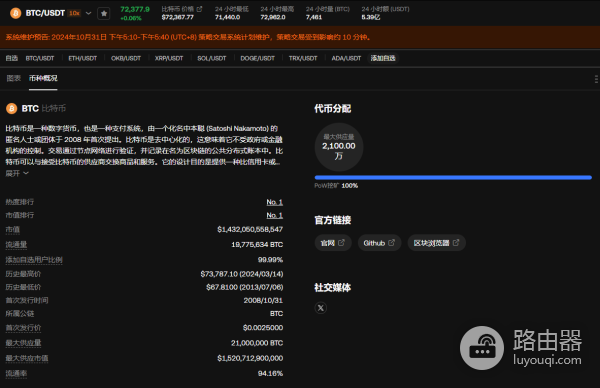Image resolution: width=600 pixels, height=388 pixels.
Task: Select TRX/USDT in watchlist bar
Action: coord(303,58)
